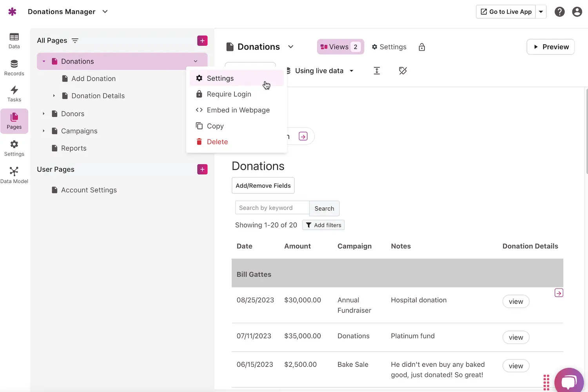Click the page lock icon beside Settings
The height and width of the screenshot is (392, 588).
(x=422, y=47)
